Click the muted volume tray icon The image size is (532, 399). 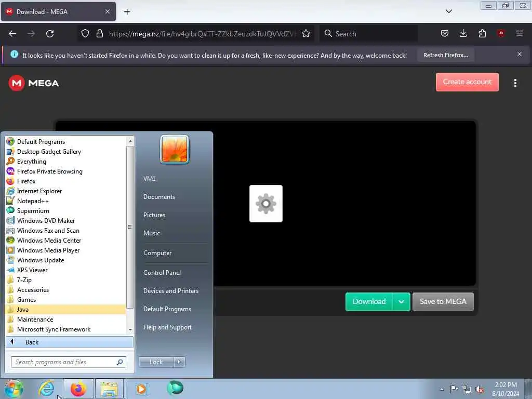coord(480,390)
